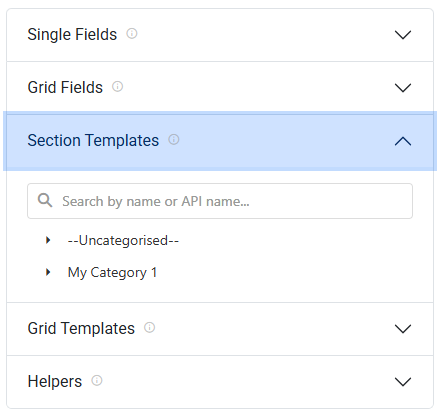
Task: Expand Single Fields with its chevron
Action: coord(403,35)
